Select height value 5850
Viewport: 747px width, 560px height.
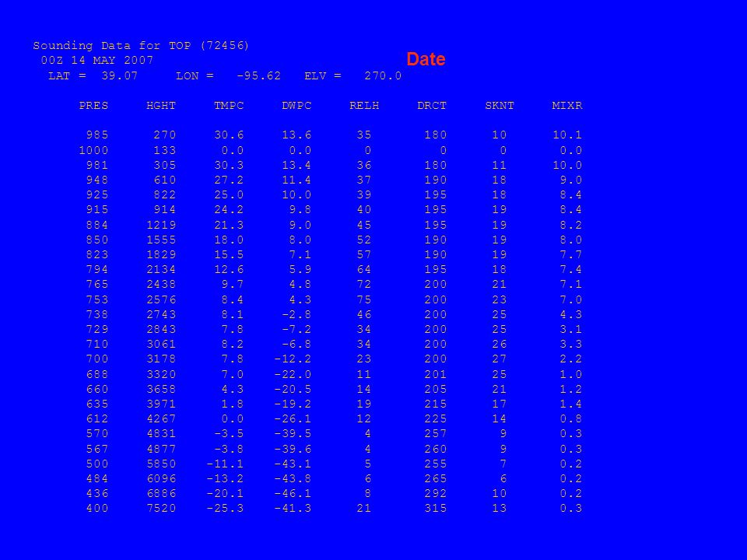pyautogui.click(x=161, y=464)
